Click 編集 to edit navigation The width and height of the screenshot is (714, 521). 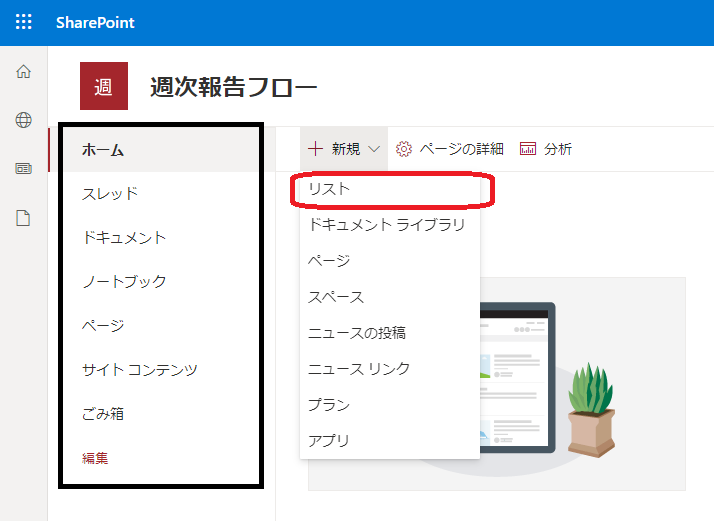click(x=95, y=458)
